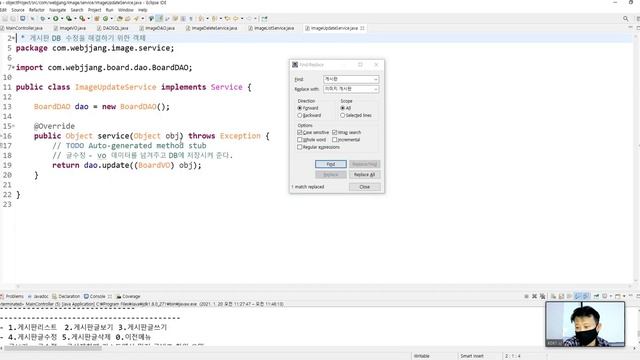This screenshot has width=640, height=360.
Task: Open Run button dropdown arrow
Action: click(x=62, y=18)
